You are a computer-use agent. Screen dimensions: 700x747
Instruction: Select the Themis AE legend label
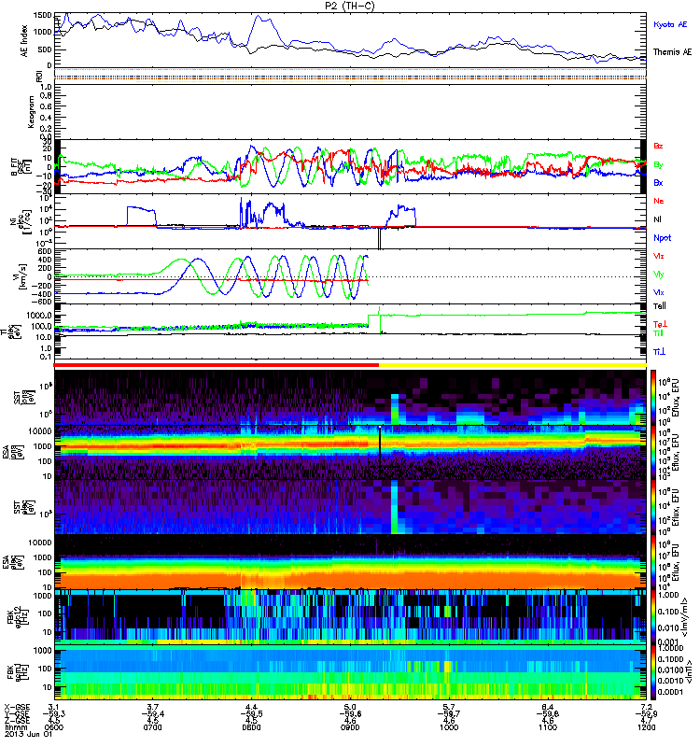point(672,52)
